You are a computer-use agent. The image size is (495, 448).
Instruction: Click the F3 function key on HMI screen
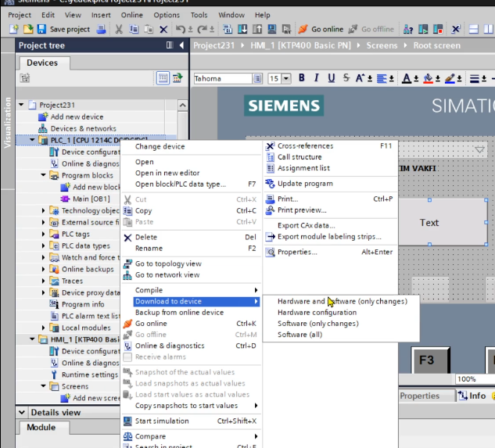(431, 360)
